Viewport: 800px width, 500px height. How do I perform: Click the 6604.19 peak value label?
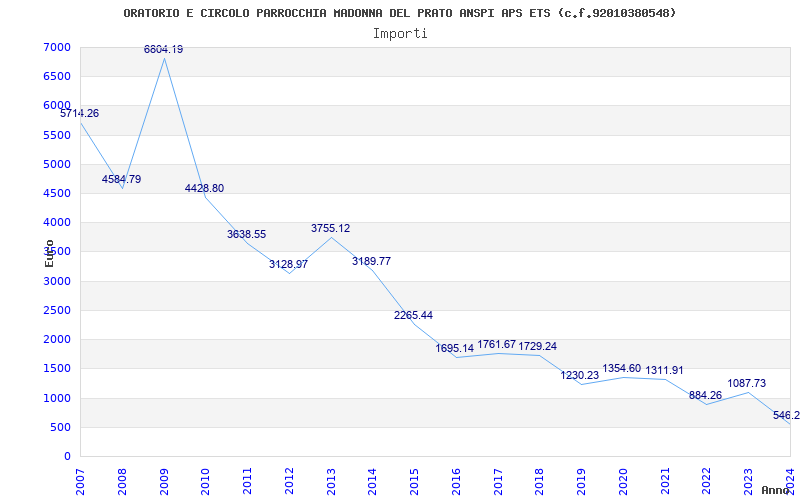(163, 49)
